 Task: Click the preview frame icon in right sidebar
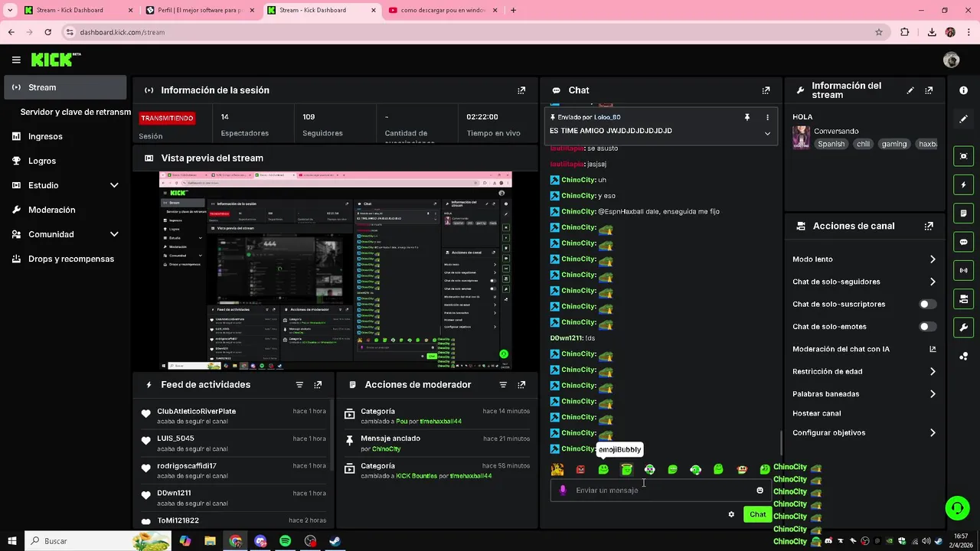(x=963, y=156)
